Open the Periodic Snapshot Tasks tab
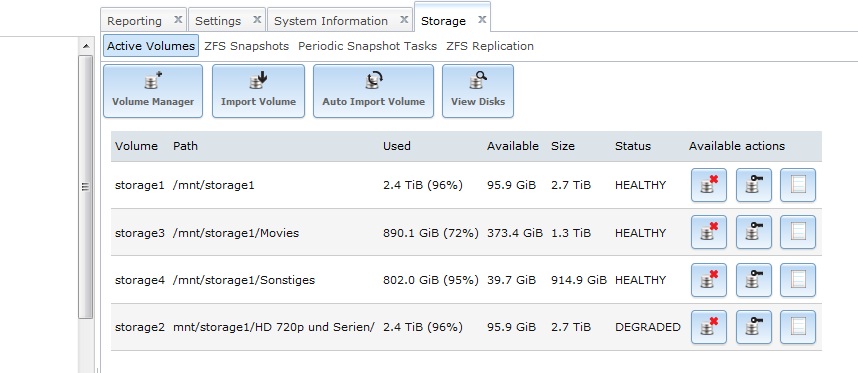The image size is (858, 373). point(367,46)
